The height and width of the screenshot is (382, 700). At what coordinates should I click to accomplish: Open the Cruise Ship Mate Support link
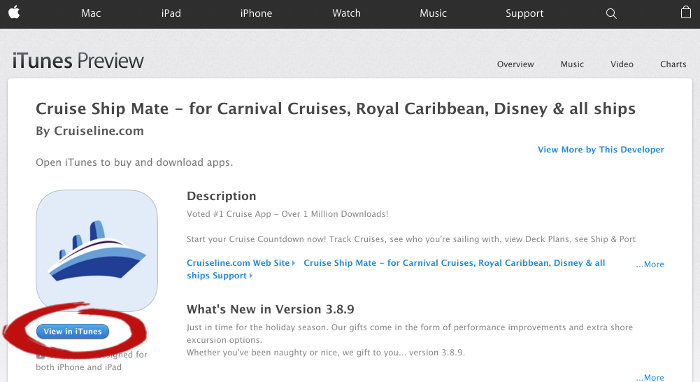396,269
